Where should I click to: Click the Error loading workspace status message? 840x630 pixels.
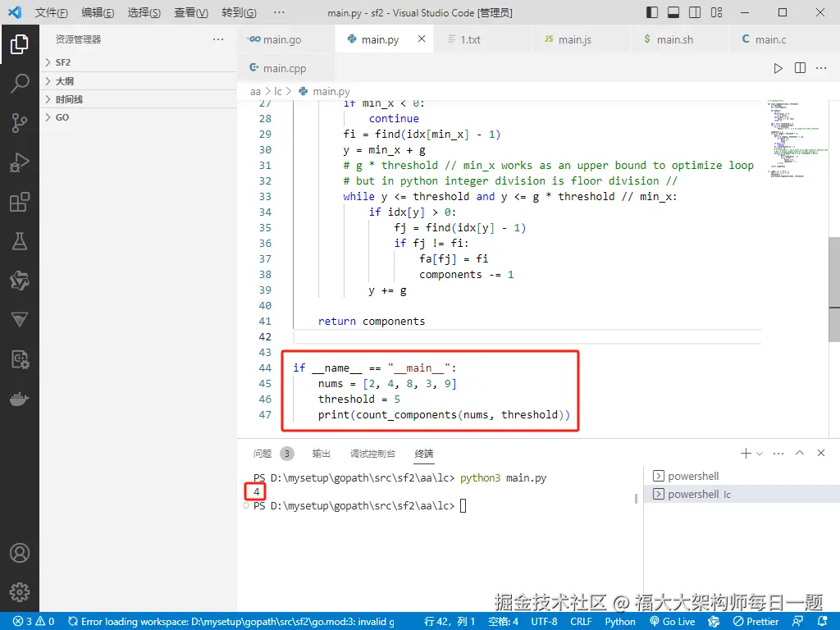pos(231,622)
